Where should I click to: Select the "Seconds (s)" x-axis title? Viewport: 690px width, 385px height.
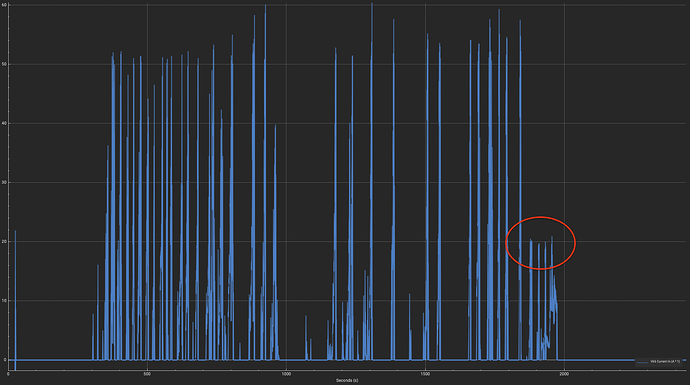click(347, 380)
